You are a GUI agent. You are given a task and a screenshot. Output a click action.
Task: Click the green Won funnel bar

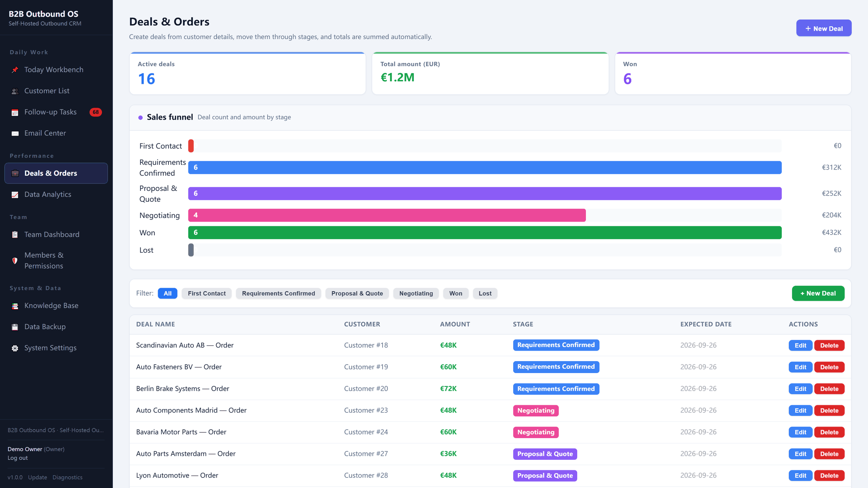[x=485, y=232]
